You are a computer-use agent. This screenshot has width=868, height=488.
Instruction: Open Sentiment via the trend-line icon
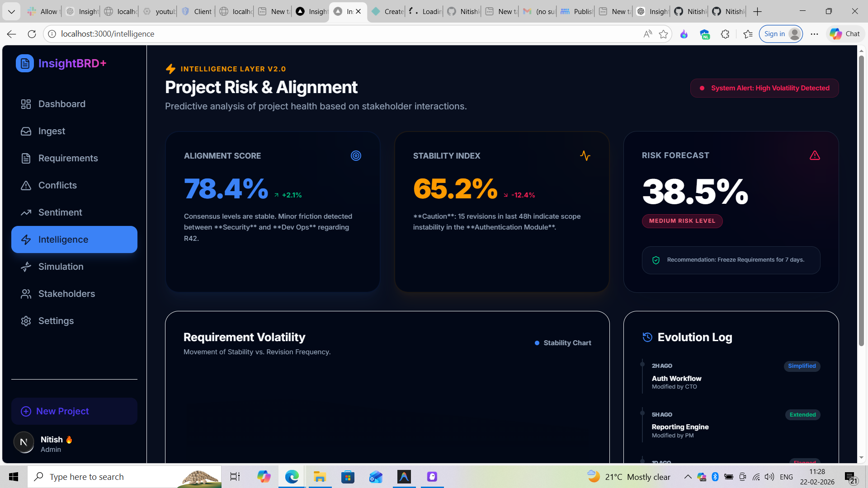coord(26,212)
